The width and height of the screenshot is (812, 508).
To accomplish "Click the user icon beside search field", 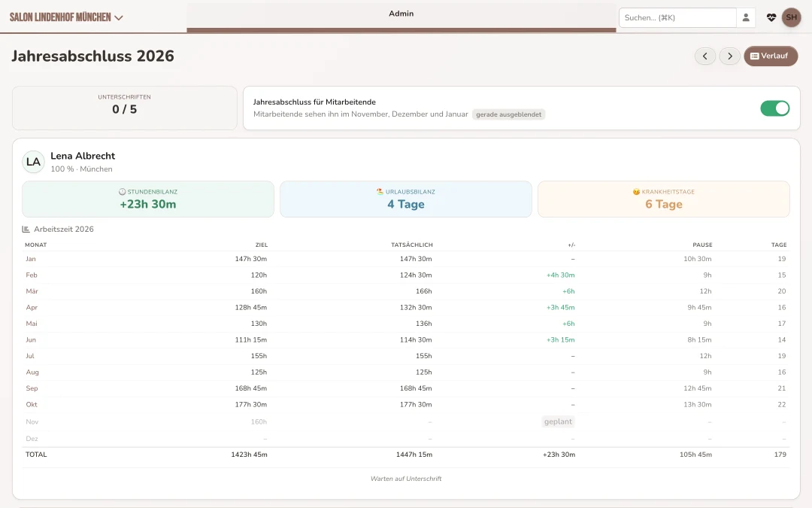I will [x=746, y=17].
